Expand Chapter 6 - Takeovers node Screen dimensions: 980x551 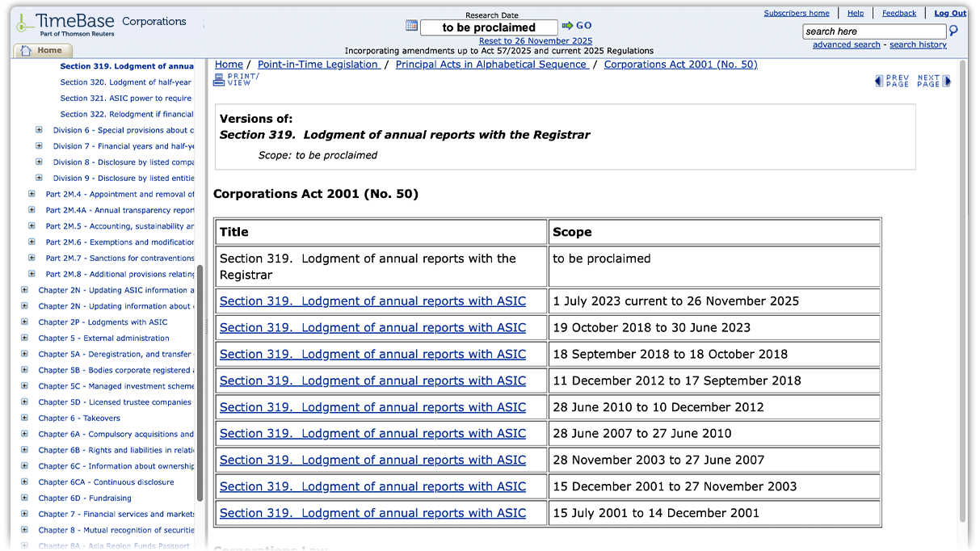click(x=24, y=418)
